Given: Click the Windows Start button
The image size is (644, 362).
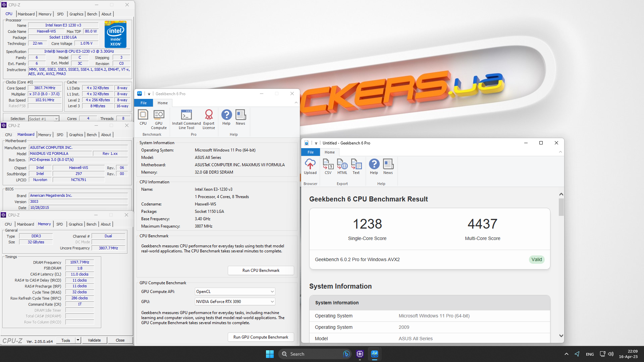Looking at the screenshot, I should [x=270, y=354].
